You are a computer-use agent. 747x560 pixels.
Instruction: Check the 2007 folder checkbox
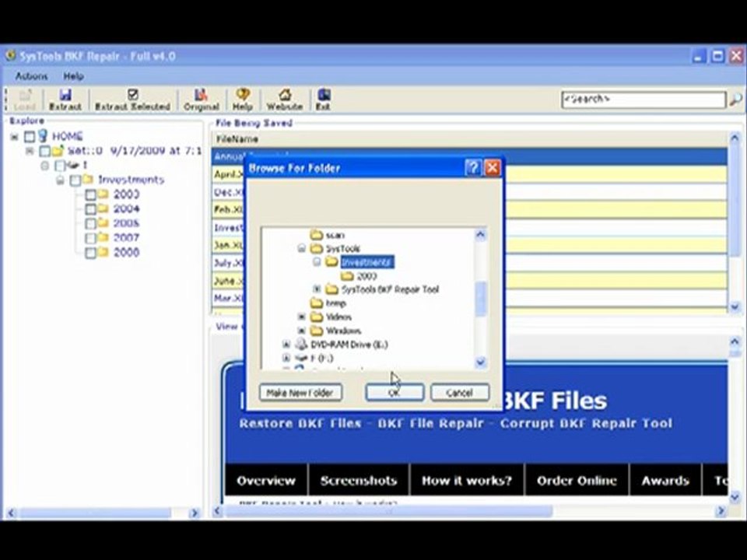click(x=90, y=238)
